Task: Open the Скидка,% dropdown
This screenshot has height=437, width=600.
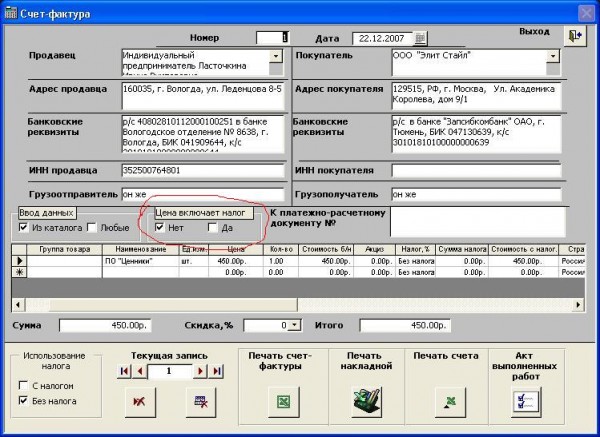Action: (294, 326)
